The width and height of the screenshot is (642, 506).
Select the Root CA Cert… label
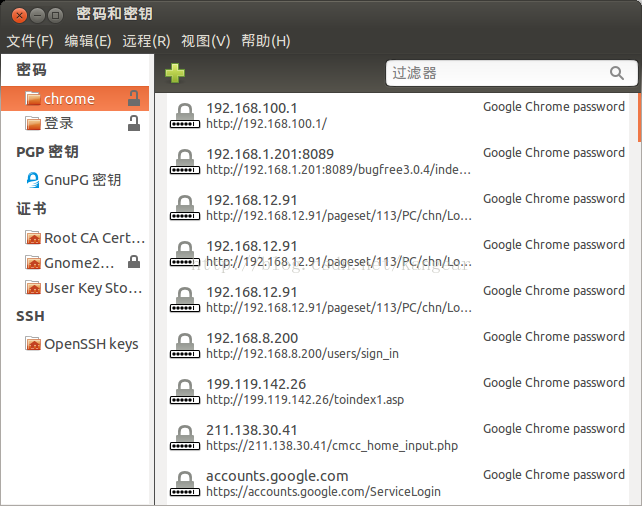click(95, 238)
